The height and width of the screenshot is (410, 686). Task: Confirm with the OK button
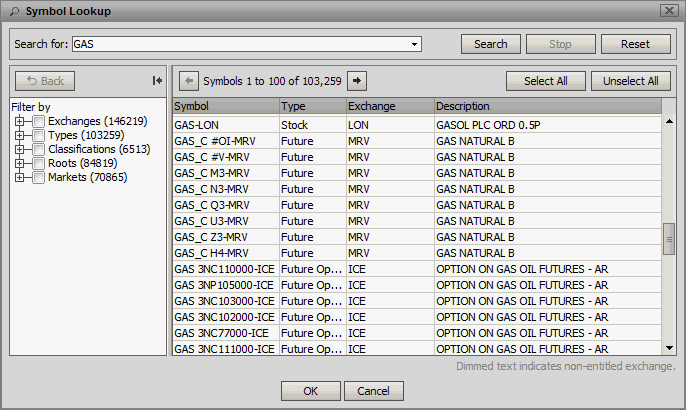[310, 390]
